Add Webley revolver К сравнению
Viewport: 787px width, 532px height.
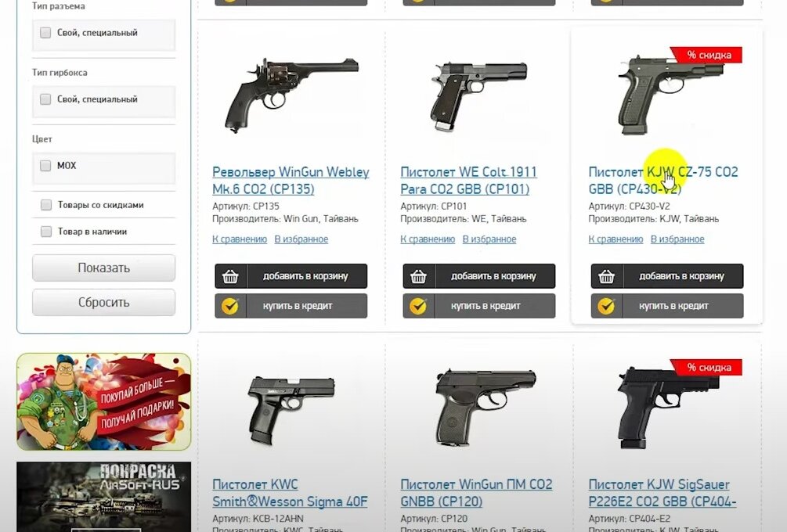point(240,239)
